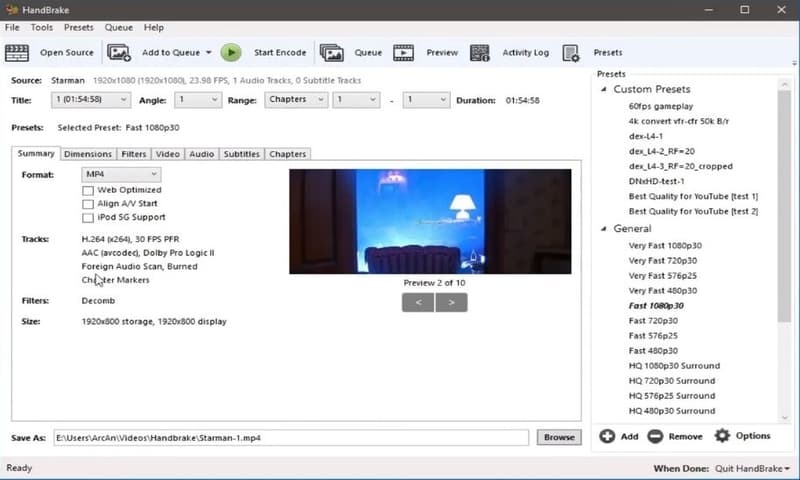Click the plus icon for Add preset
This screenshot has height=480, width=800.
pos(607,436)
